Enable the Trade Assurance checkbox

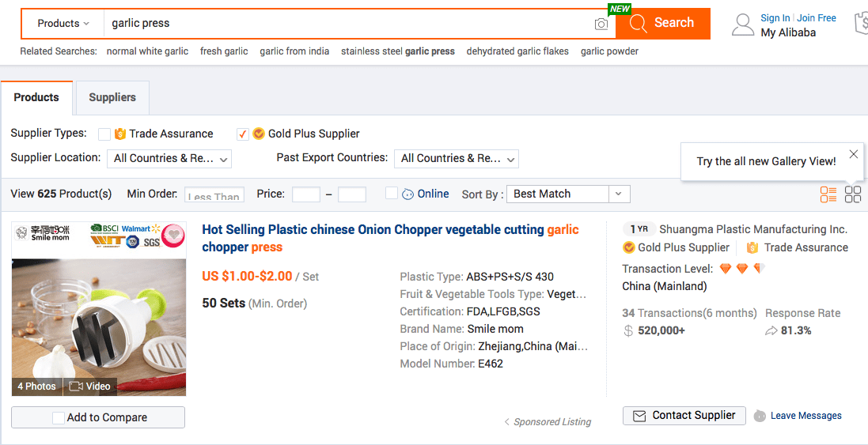click(x=104, y=134)
